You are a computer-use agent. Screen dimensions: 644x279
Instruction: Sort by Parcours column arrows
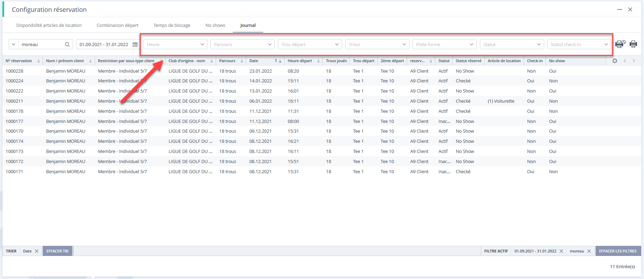pyautogui.click(x=242, y=61)
